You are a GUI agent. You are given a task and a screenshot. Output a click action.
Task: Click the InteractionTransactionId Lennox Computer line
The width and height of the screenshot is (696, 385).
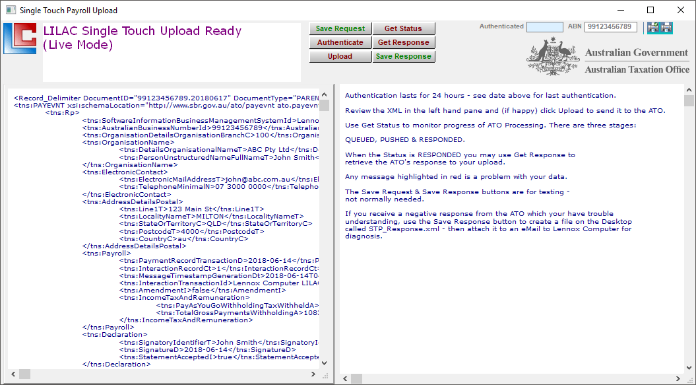(219, 283)
